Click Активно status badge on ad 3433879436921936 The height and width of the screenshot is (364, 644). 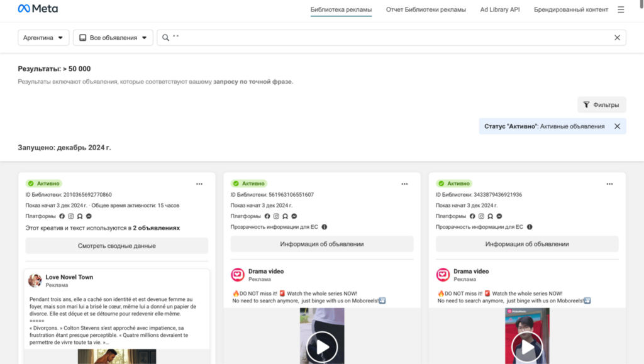coord(454,184)
